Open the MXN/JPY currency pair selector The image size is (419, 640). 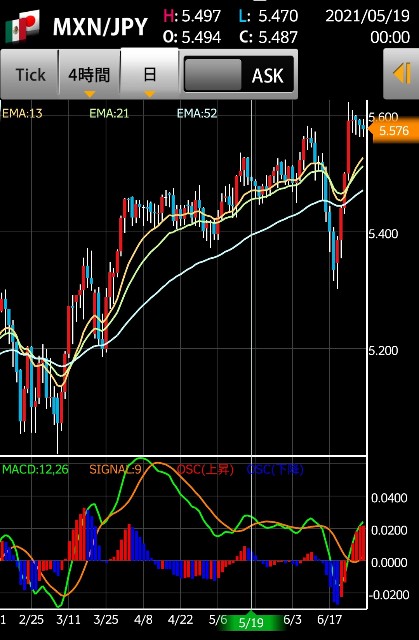tap(100, 27)
